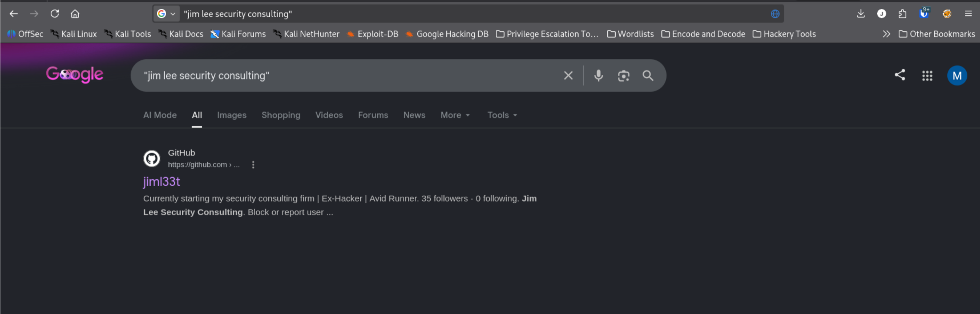Switch to the News tab
Image resolution: width=980 pixels, height=314 pixels.
click(x=414, y=115)
